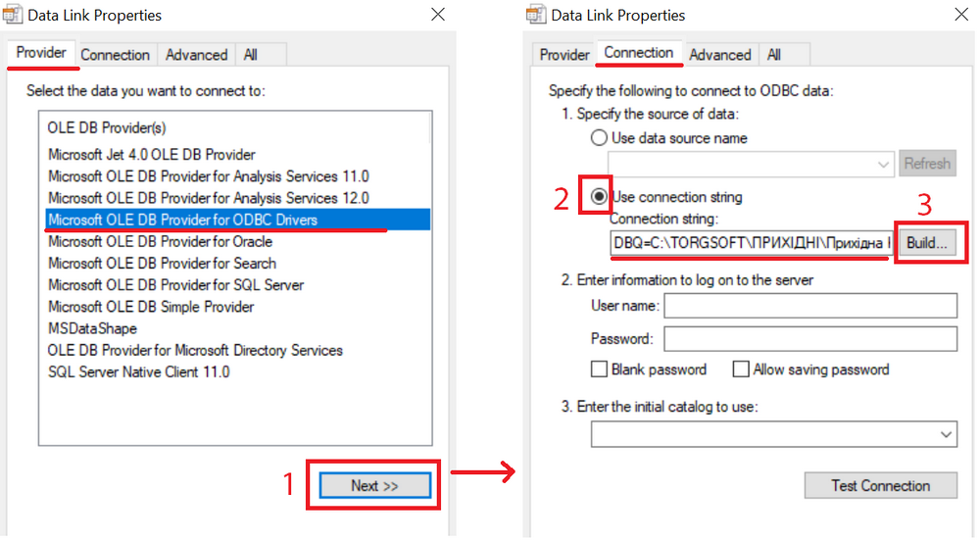Click the Build... button
The width and height of the screenshot is (980, 541).
926,243
